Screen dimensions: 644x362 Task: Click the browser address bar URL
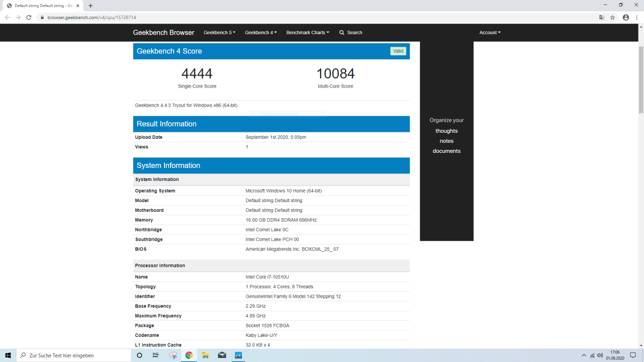[92, 18]
